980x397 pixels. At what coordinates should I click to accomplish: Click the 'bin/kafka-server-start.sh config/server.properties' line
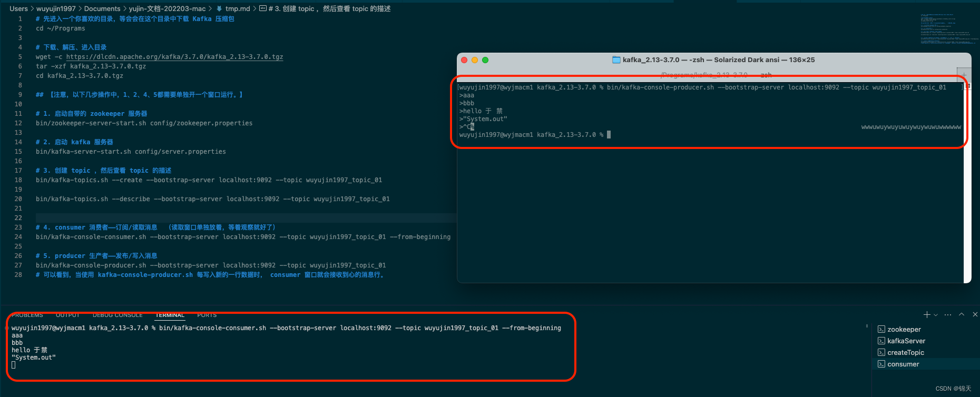[131, 152]
